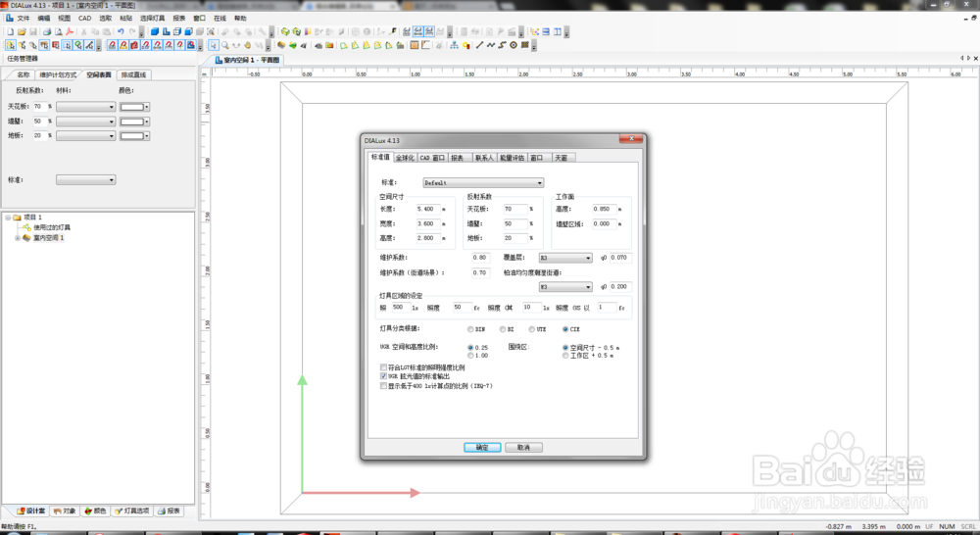Click the circular target icon in toolbar
This screenshot has width=980, height=535.
tap(514, 45)
